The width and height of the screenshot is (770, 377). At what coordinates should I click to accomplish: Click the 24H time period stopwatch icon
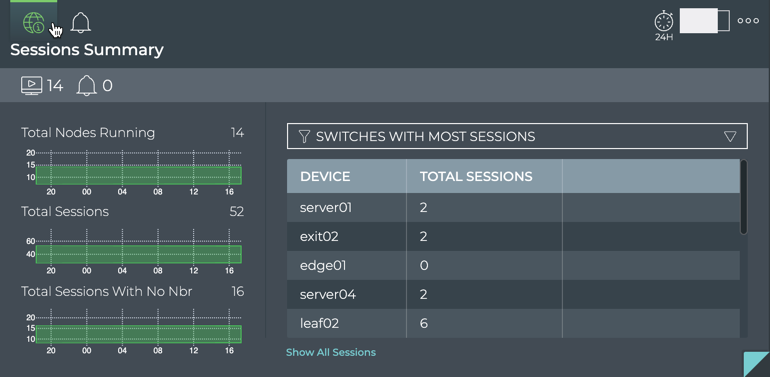[x=663, y=25]
